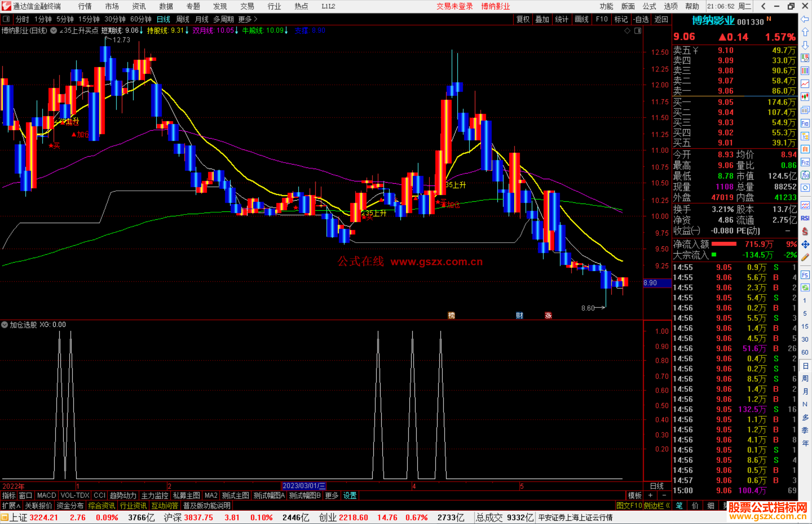
Task: Click the 复权 button
Action: 523,19
